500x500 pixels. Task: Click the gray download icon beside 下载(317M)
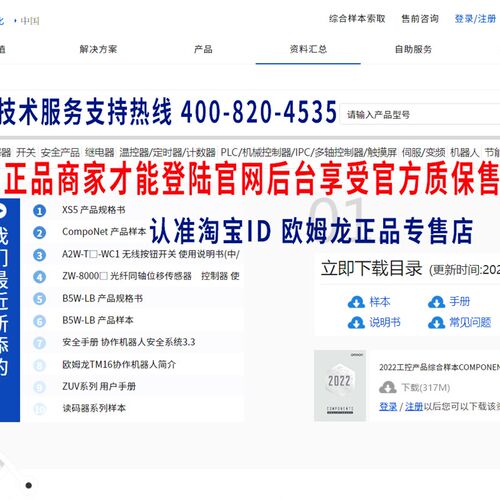click(387, 387)
